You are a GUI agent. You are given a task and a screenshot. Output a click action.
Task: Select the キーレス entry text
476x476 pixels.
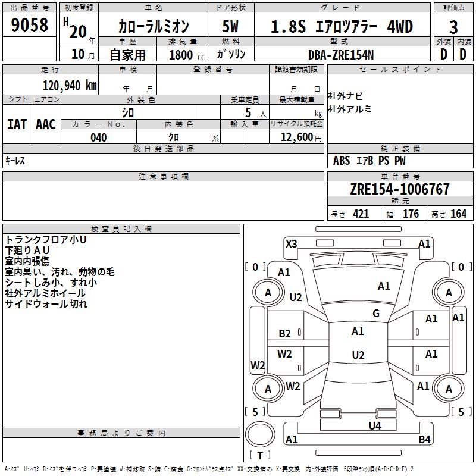[x=15, y=161]
